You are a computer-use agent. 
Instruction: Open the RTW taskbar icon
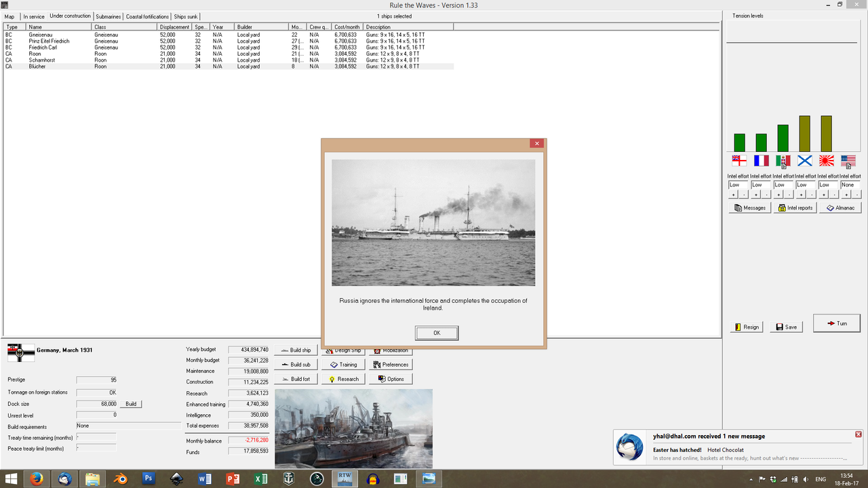(344, 479)
